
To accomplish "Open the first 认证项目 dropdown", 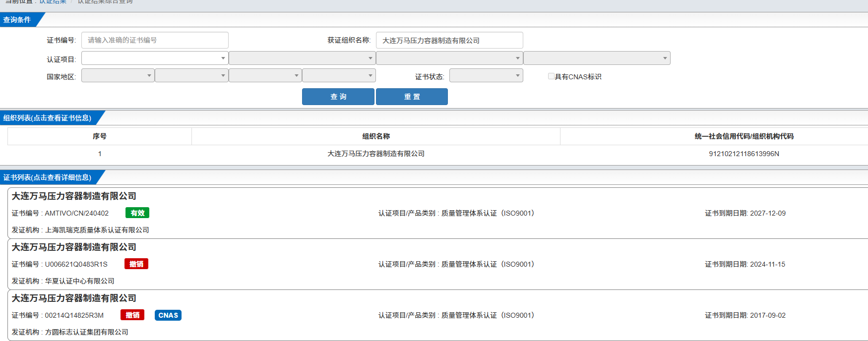I will point(155,58).
